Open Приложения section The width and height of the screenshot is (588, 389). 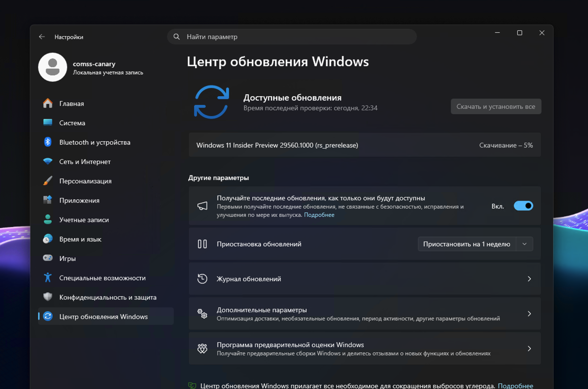(x=106, y=200)
